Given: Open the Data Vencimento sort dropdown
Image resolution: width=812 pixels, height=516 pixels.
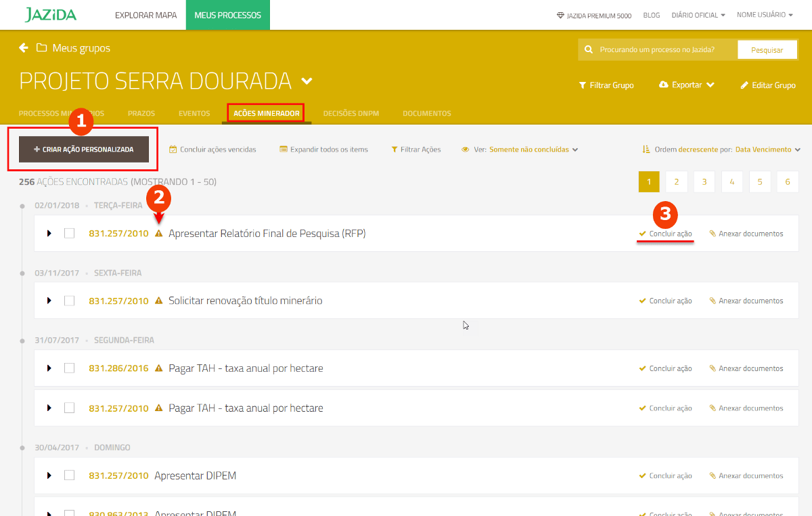Looking at the screenshot, I should click(x=767, y=150).
